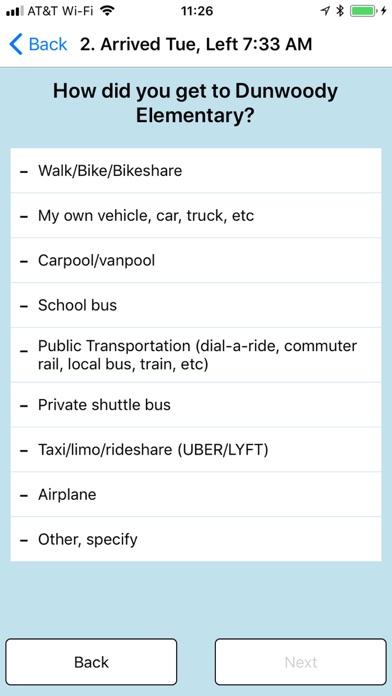The height and width of the screenshot is (696, 392).
Task: Select Public Transportation option
Action: [196, 355]
